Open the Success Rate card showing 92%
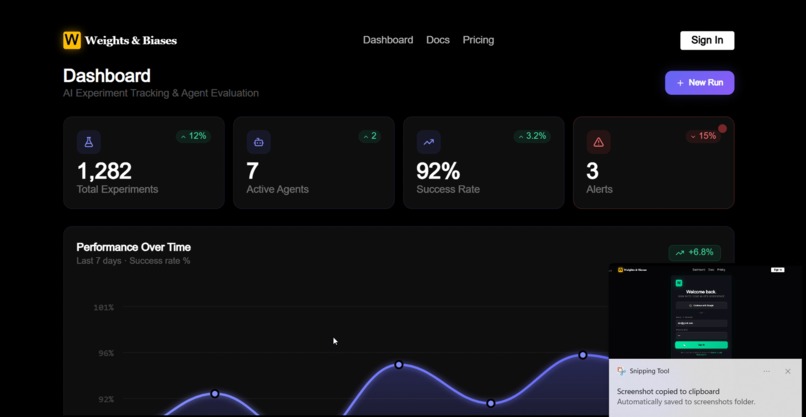 pos(484,162)
